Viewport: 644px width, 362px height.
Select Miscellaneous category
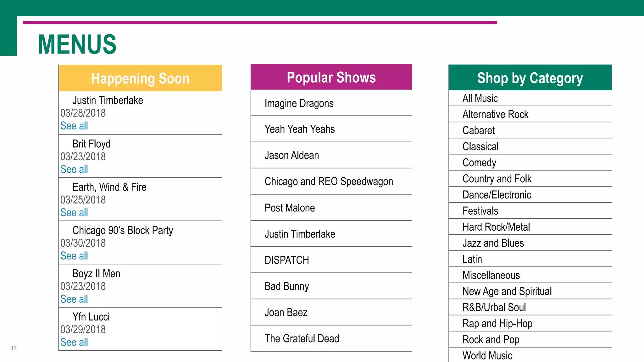click(x=530, y=275)
